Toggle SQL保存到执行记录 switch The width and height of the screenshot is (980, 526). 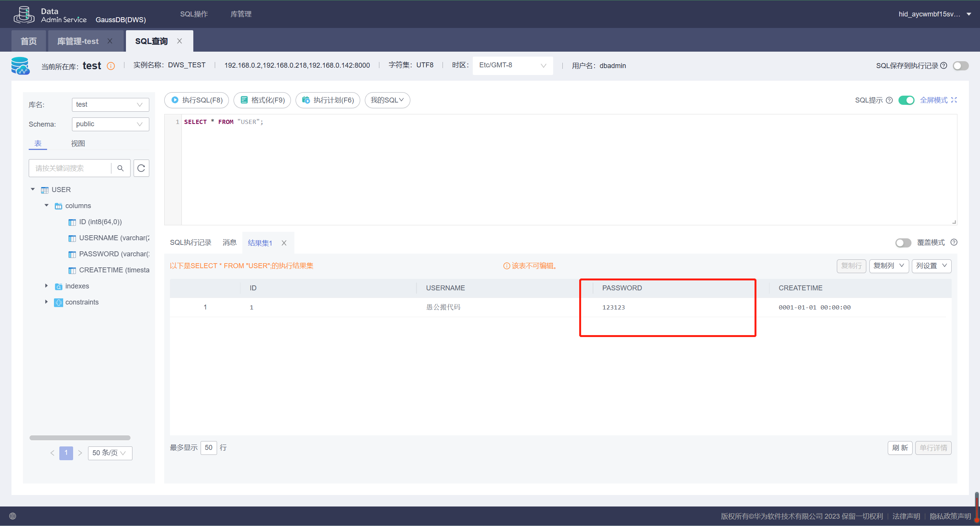coord(961,66)
